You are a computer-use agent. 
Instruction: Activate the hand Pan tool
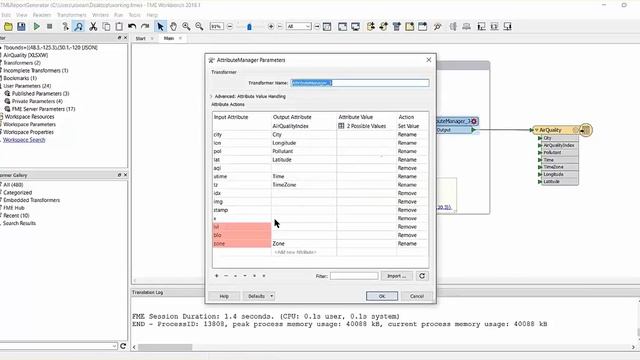(x=173, y=27)
